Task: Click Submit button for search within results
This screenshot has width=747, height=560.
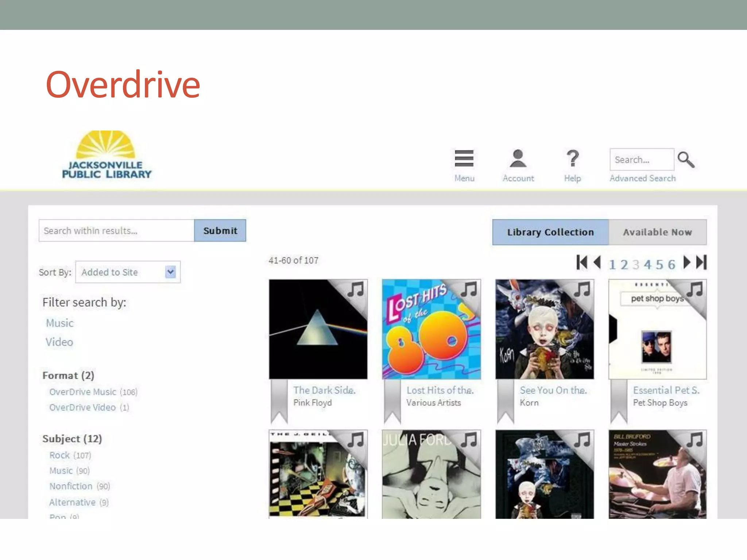Action: coord(220,230)
